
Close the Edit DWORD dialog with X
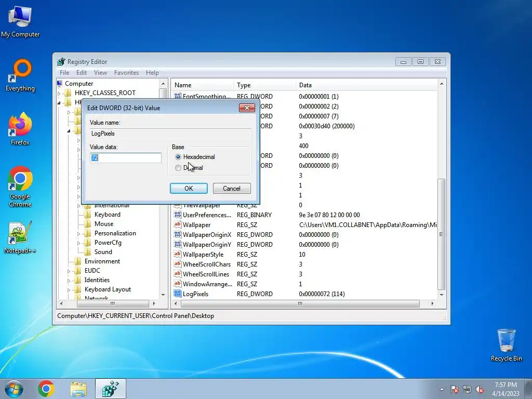(x=247, y=108)
